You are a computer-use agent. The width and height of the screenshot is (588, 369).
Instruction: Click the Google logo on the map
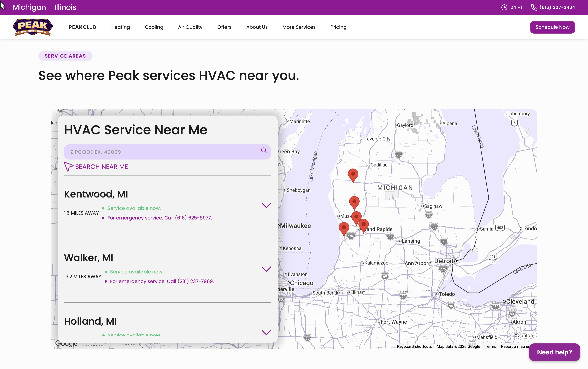[66, 343]
